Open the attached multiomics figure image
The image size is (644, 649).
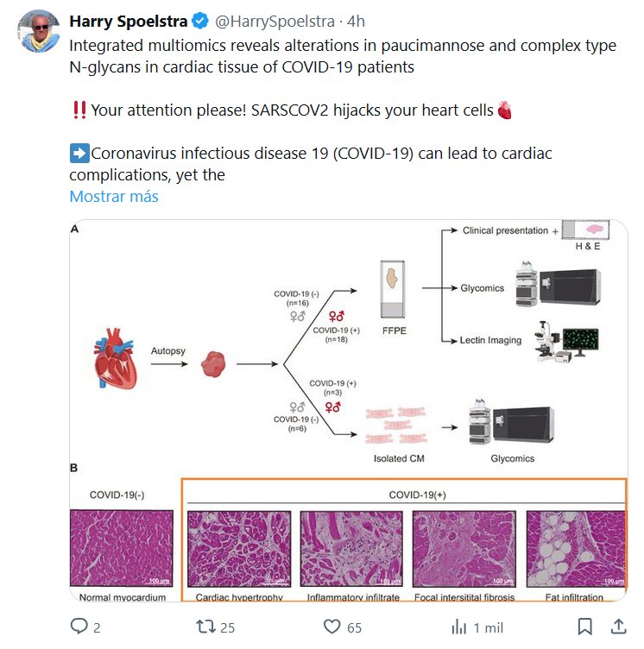tap(347, 345)
